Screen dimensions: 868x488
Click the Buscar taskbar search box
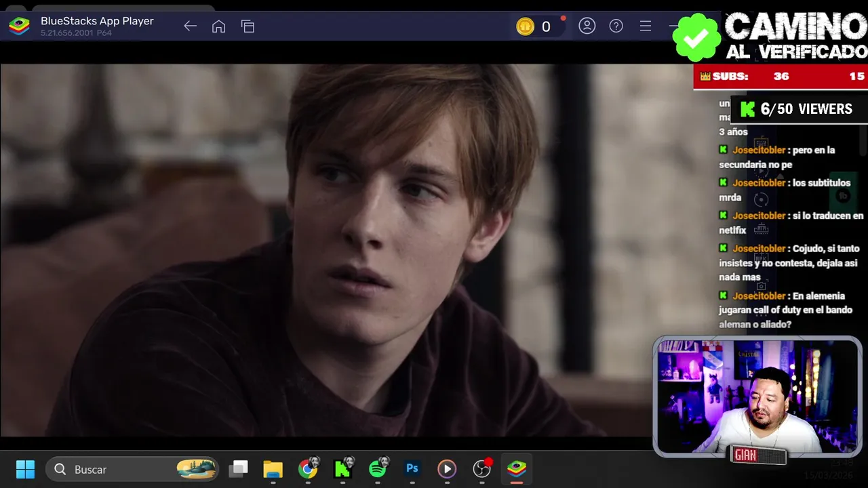point(132,469)
